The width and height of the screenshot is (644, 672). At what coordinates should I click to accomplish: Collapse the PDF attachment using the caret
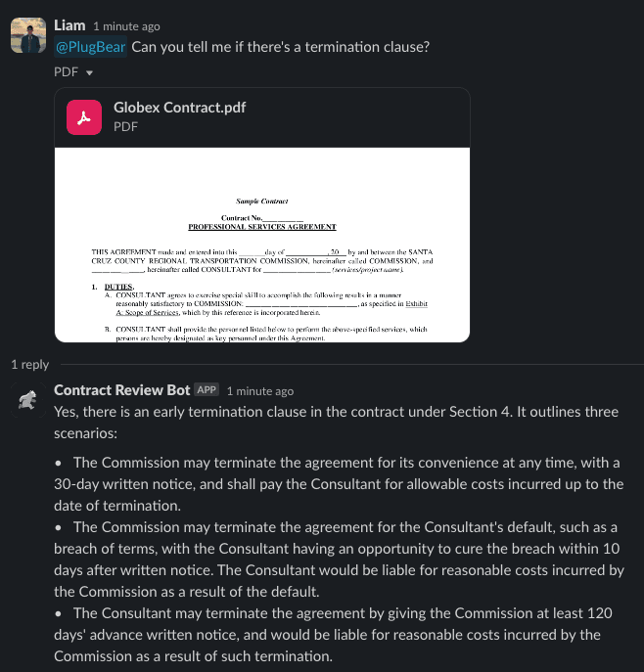click(x=90, y=72)
